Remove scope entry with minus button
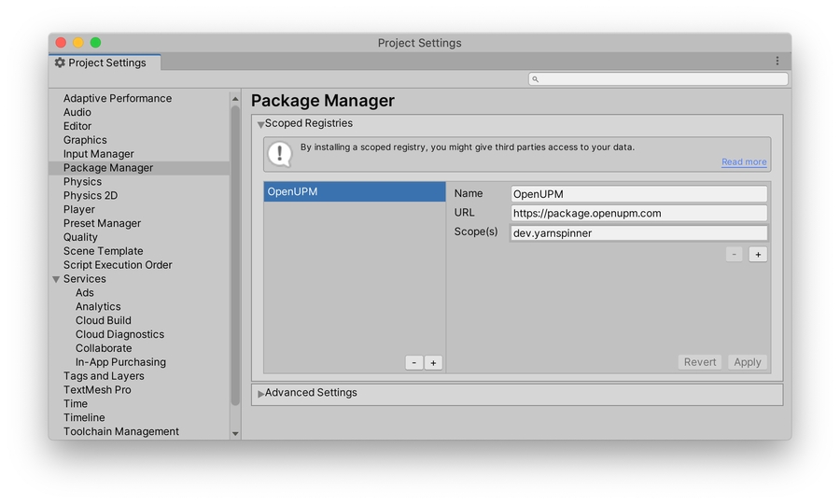This screenshot has height=504, width=840. [x=735, y=255]
